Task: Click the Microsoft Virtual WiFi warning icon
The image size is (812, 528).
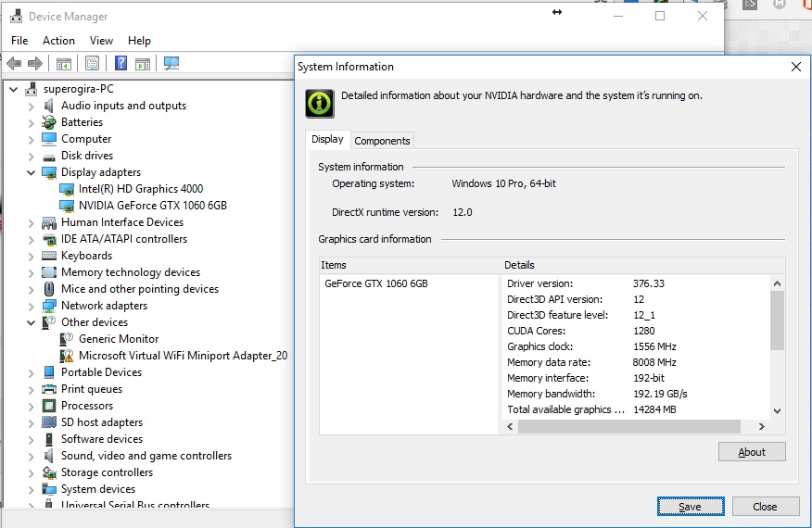Action: [x=67, y=356]
